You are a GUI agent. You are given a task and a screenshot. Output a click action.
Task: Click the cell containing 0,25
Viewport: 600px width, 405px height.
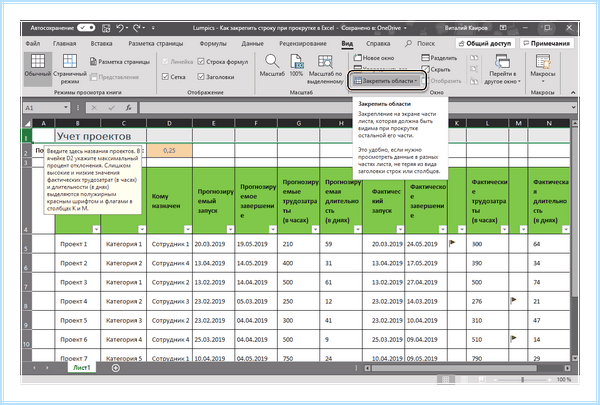(170, 150)
